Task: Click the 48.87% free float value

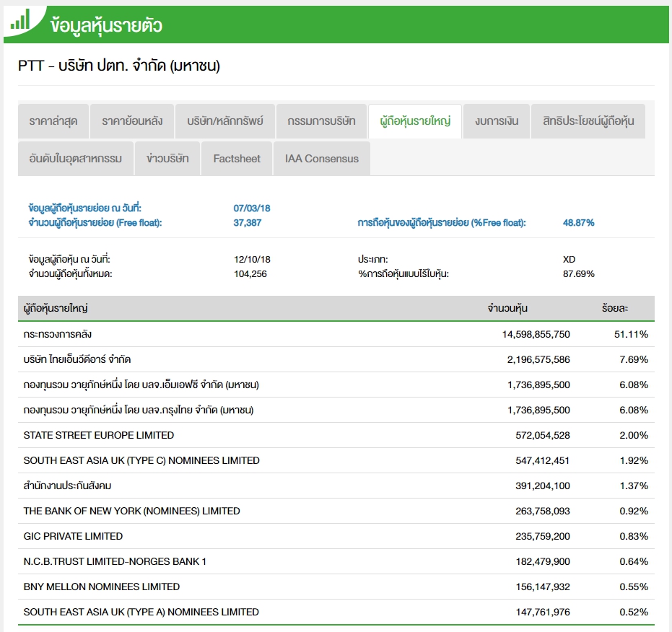Action: coord(578,223)
